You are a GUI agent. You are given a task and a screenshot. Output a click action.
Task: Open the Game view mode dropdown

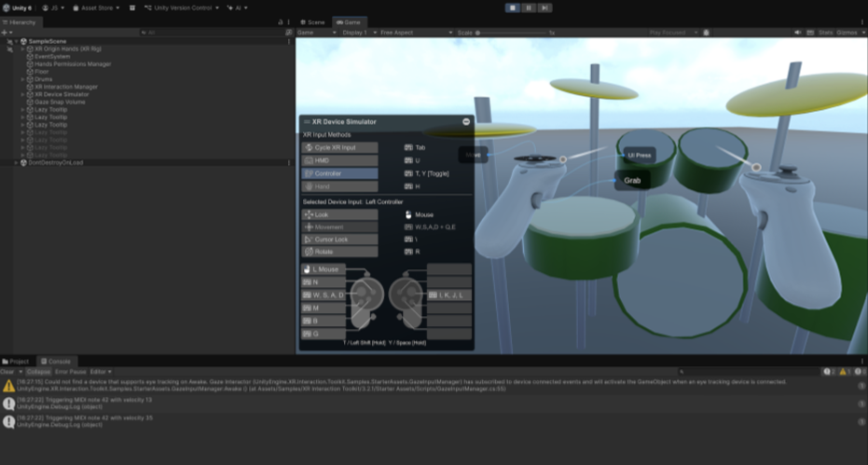pyautogui.click(x=317, y=33)
